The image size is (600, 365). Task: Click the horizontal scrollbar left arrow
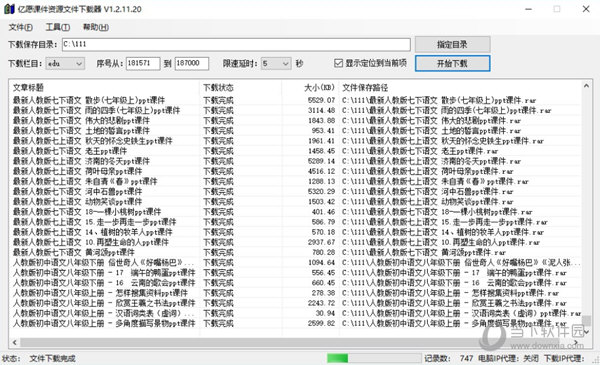coord(15,342)
